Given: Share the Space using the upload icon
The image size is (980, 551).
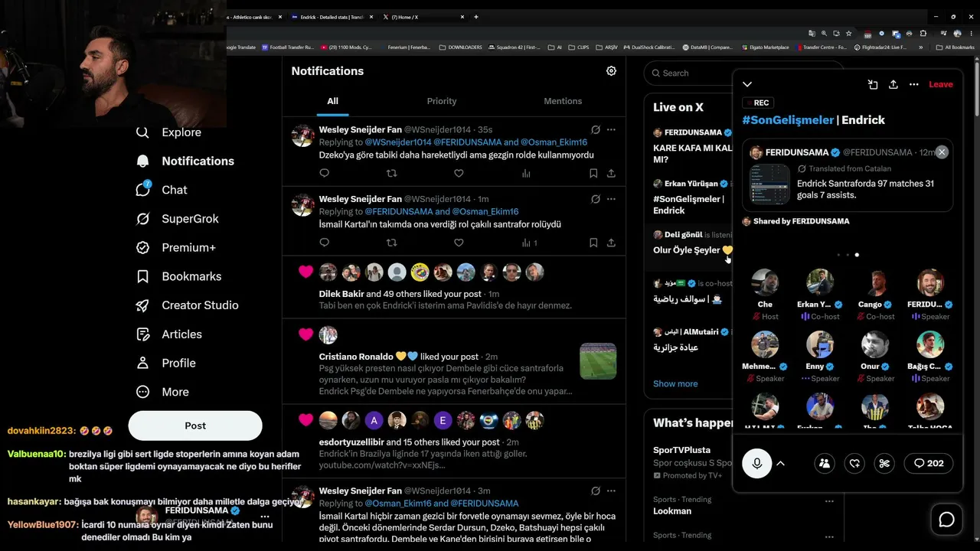Looking at the screenshot, I should [x=893, y=84].
